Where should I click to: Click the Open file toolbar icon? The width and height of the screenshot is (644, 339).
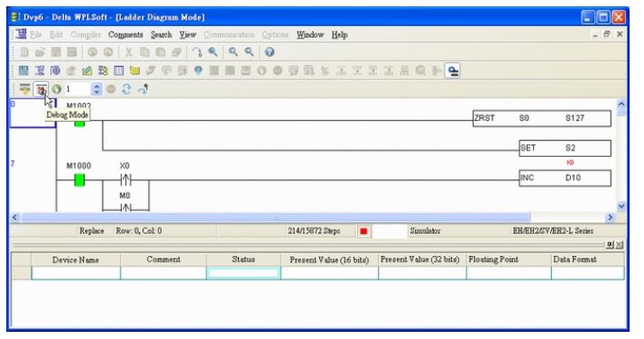[40, 52]
